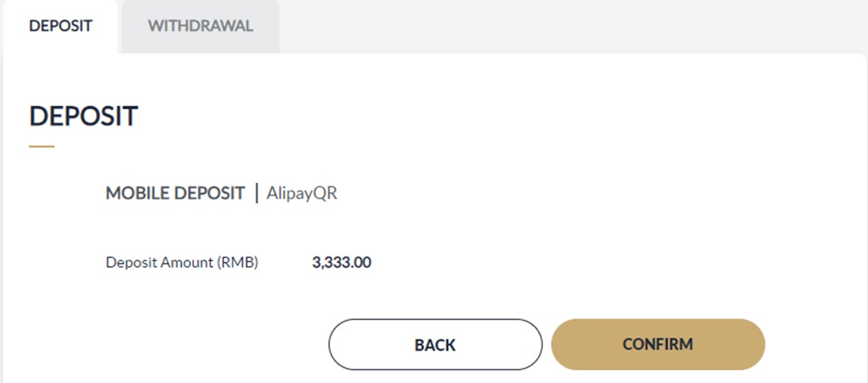Confirm the 3,333.00 RMB deposit

(658, 344)
